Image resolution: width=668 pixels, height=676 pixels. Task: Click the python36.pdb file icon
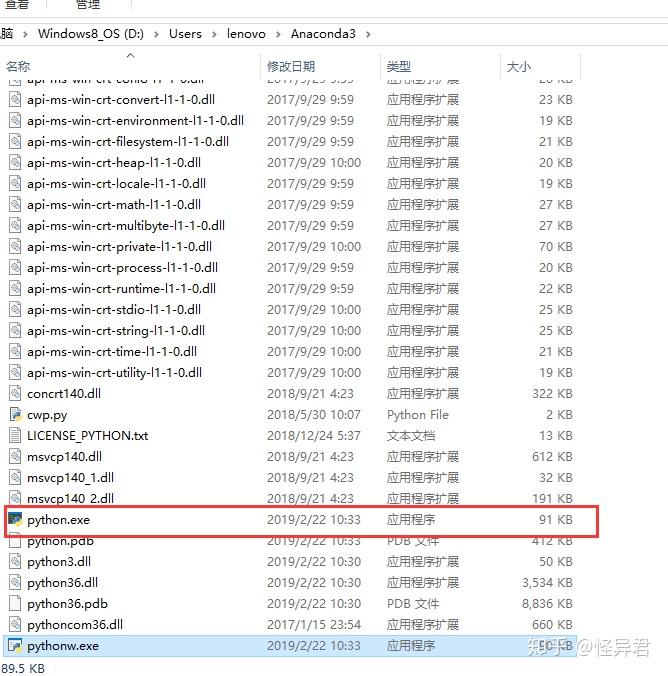[x=15, y=604]
